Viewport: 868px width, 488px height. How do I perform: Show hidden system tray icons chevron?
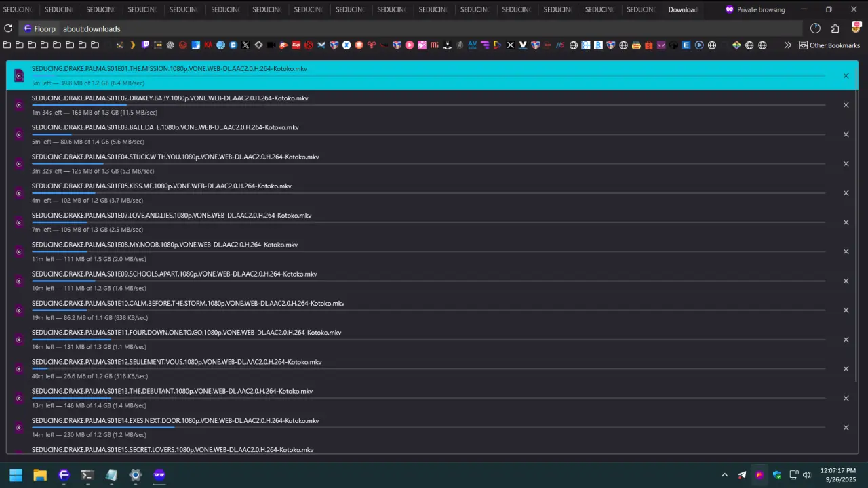pyautogui.click(x=724, y=474)
